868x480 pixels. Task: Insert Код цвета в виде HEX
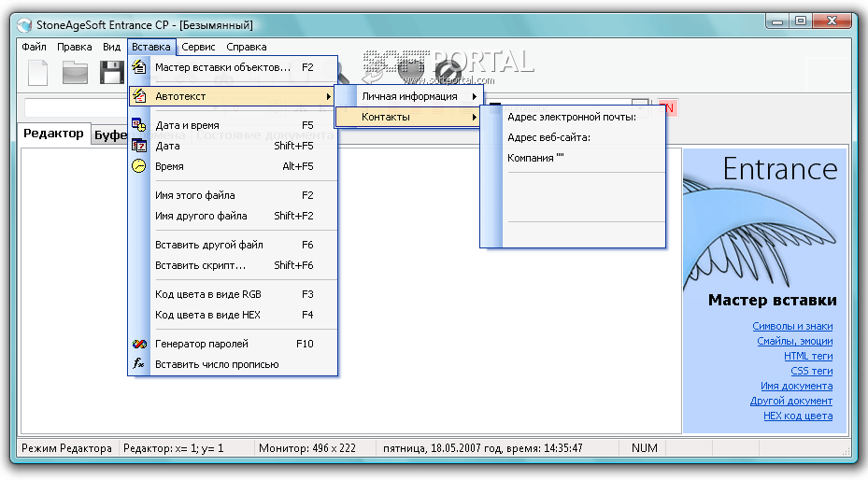click(x=233, y=315)
